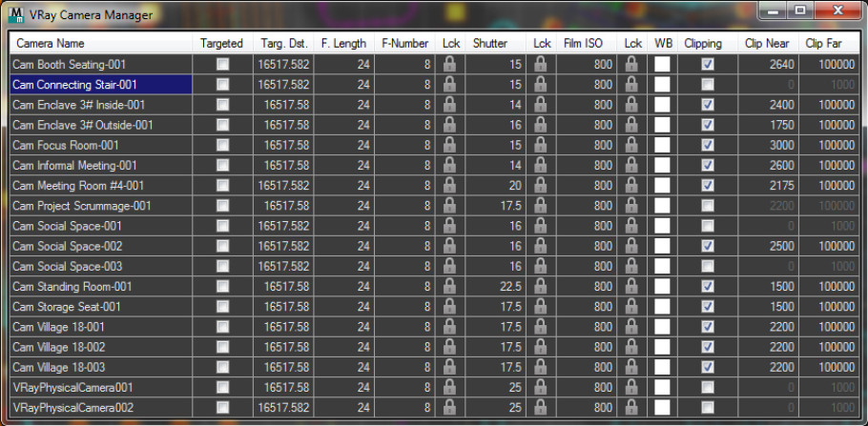868x426 pixels.
Task: Select camera Cam Village 18-002
Action: pos(101,348)
